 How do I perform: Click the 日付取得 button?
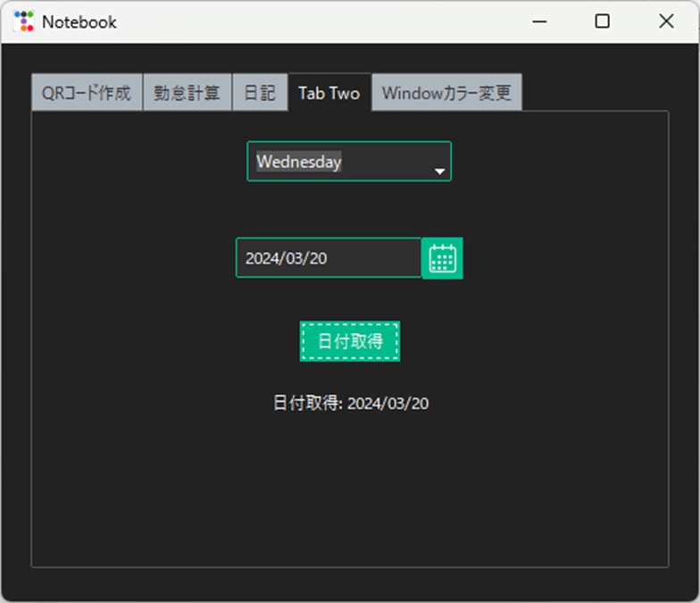point(350,341)
